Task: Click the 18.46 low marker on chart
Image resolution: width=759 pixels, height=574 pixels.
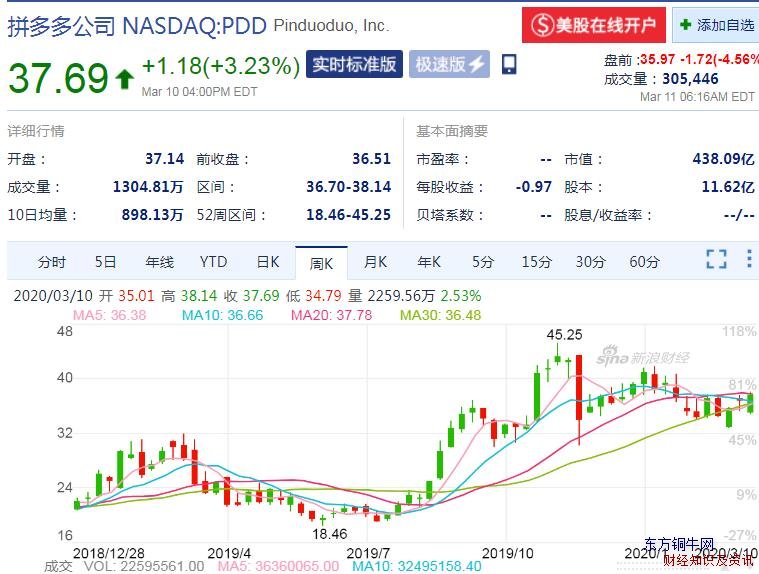Action: pyautogui.click(x=330, y=534)
